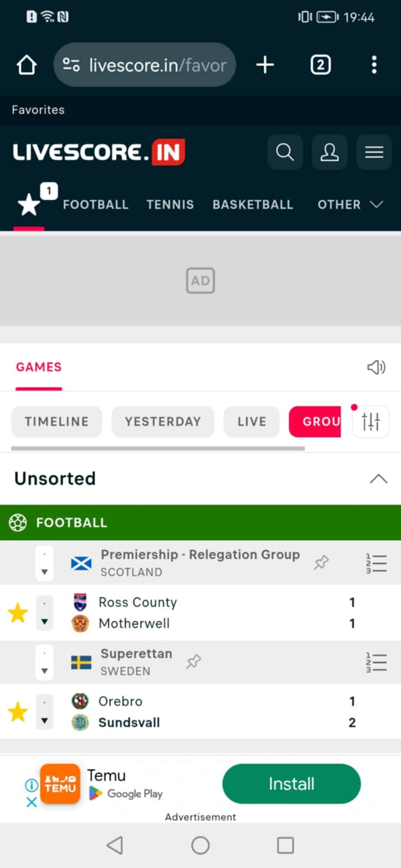Open group dropdown for Ross County match
This screenshot has width=401, height=868.
click(x=45, y=613)
